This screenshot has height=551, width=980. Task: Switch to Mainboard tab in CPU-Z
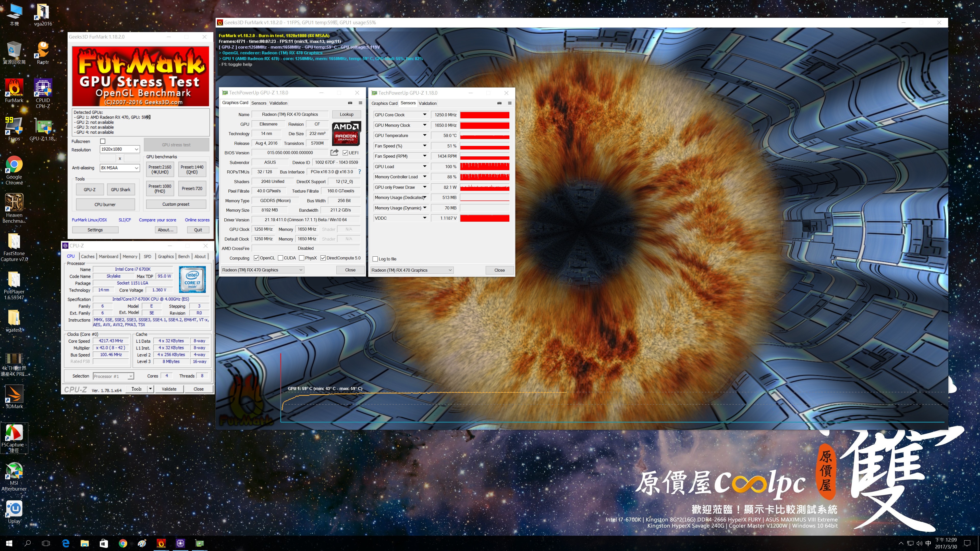[108, 256]
